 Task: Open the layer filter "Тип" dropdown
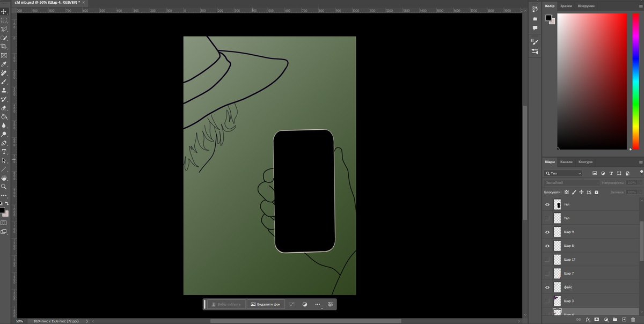(563, 173)
